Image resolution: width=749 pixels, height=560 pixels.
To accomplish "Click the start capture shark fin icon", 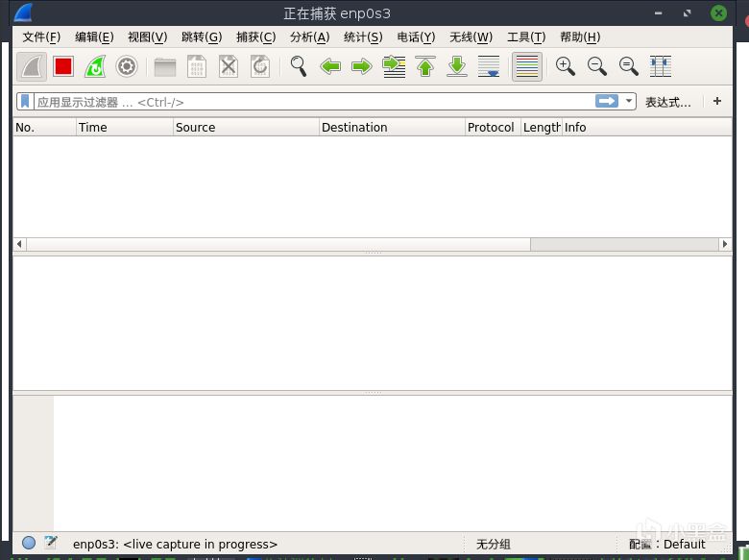I will (32, 66).
